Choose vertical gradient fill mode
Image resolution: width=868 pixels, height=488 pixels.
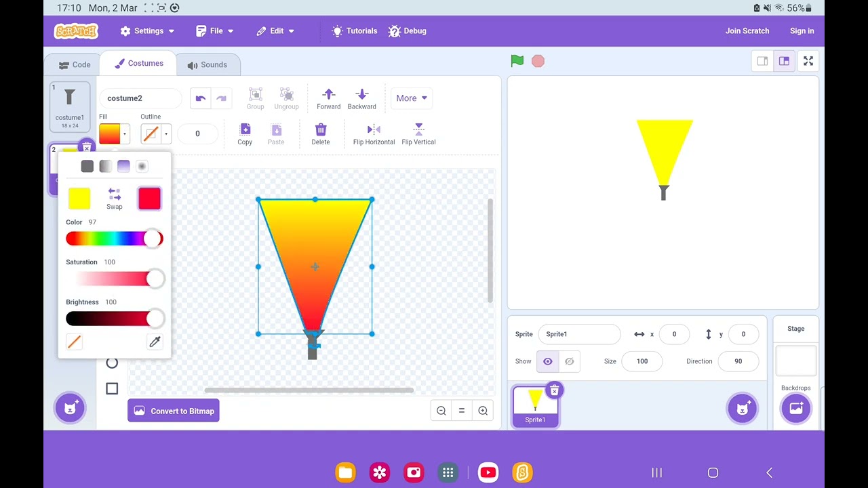point(123,166)
